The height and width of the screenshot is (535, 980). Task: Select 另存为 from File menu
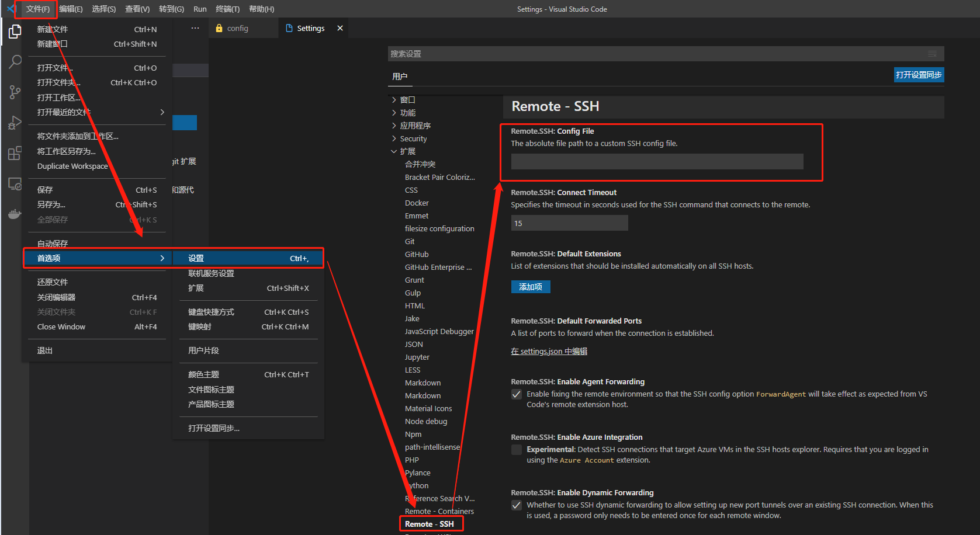click(x=97, y=204)
